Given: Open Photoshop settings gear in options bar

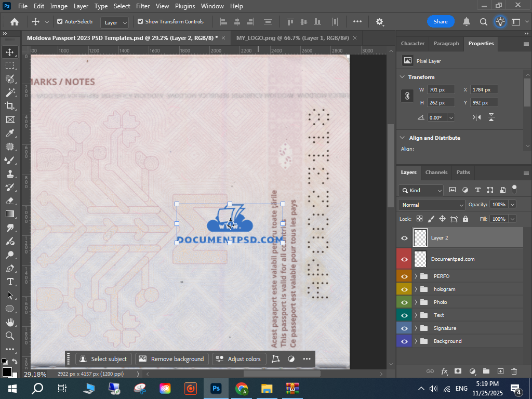Looking at the screenshot, I should pos(380,22).
